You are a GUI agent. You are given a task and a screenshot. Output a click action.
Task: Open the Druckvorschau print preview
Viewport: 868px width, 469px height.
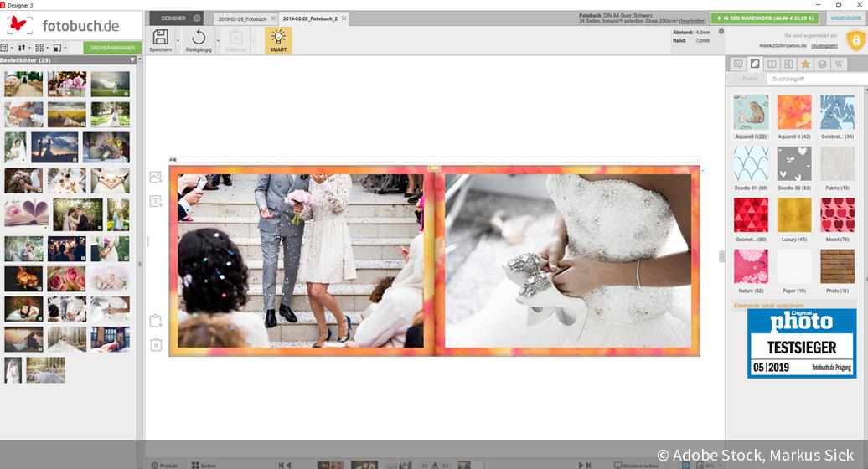(637, 465)
